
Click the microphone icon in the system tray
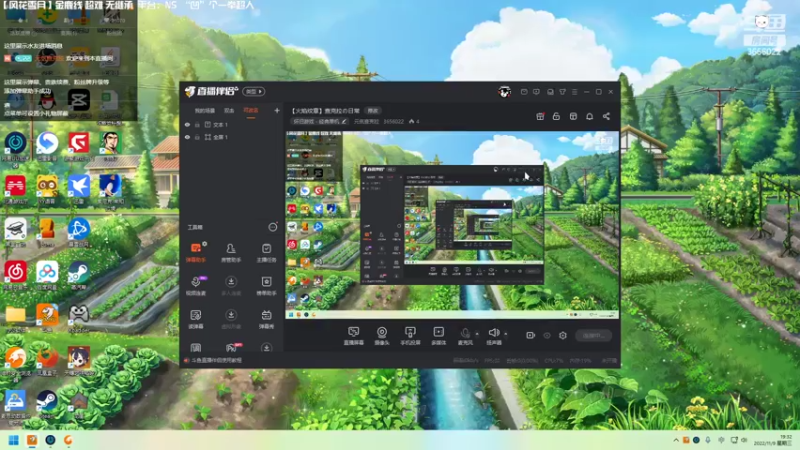pos(708,440)
